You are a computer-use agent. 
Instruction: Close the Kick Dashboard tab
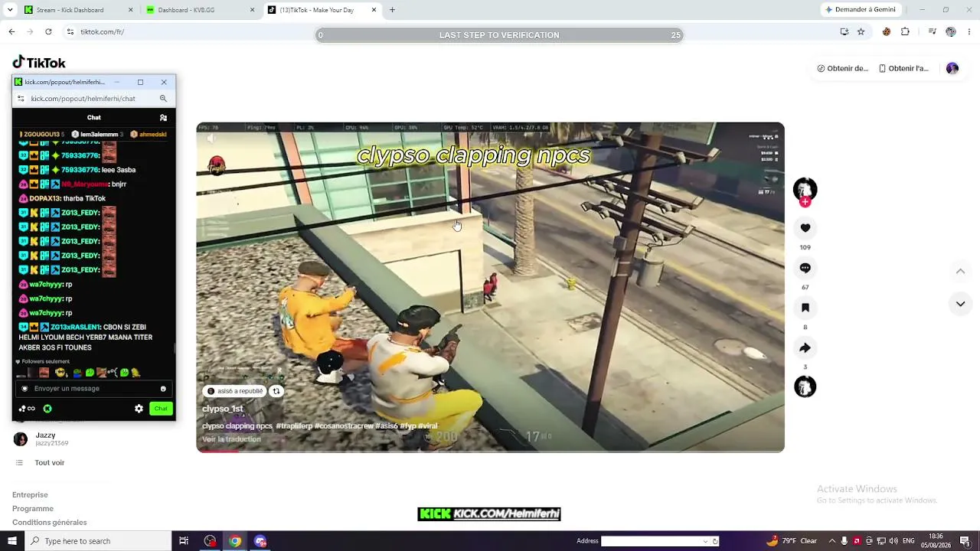point(131,10)
